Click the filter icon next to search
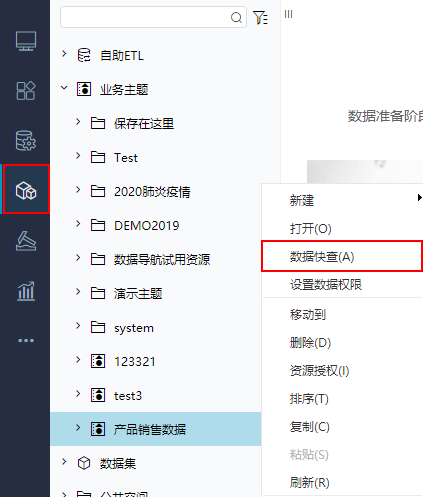Screen dimensions: 423x497 tap(260, 17)
